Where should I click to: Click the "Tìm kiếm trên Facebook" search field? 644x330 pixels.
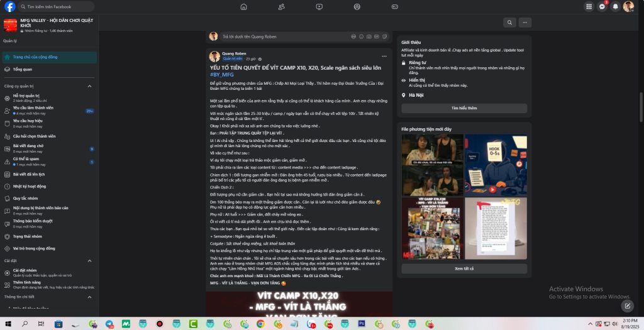(x=57, y=6)
